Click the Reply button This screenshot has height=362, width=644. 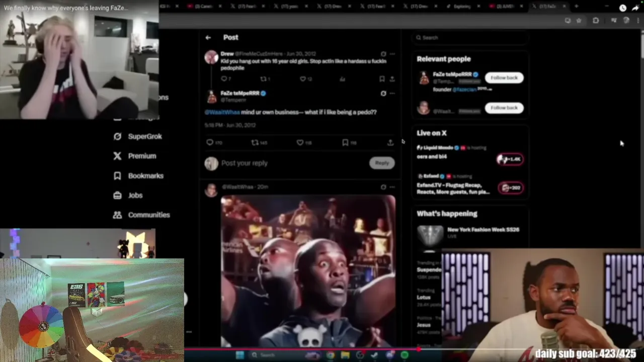(x=382, y=163)
